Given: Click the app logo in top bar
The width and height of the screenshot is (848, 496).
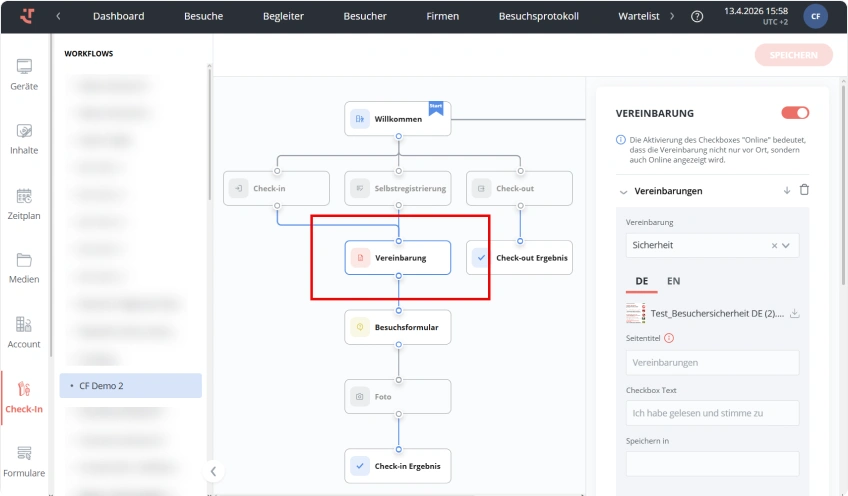Looking at the screenshot, I should (26, 16).
